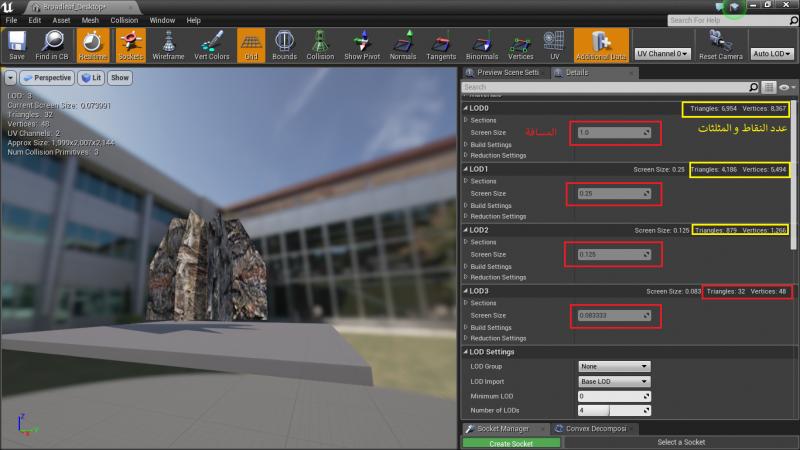Toggle Additional Data panel
Viewport: 800px width, 450px height.
[601, 45]
